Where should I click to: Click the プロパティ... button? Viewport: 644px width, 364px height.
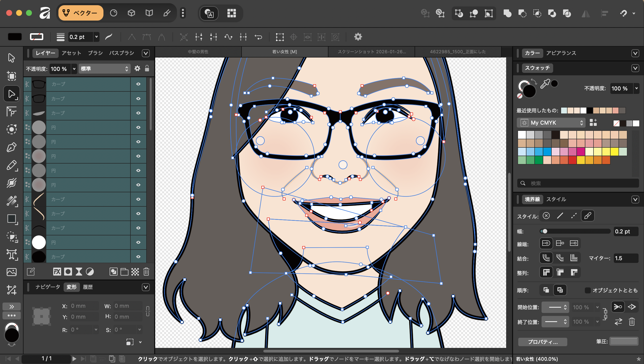[543, 342]
